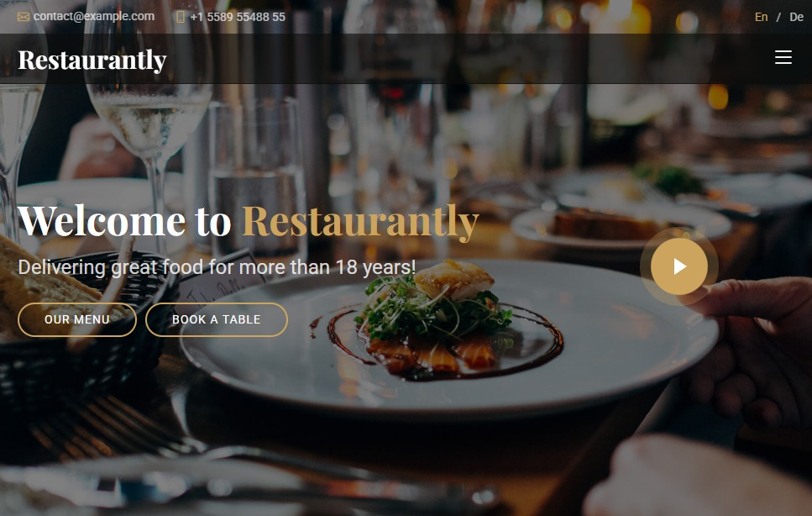Click the phone icon in top bar
The width and height of the screenshot is (812, 516).
tap(181, 17)
